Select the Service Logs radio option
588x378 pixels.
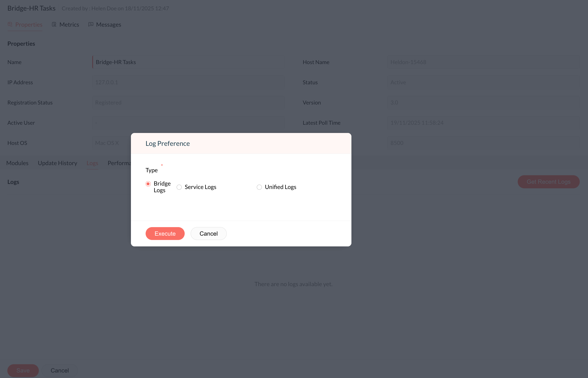pyautogui.click(x=179, y=187)
